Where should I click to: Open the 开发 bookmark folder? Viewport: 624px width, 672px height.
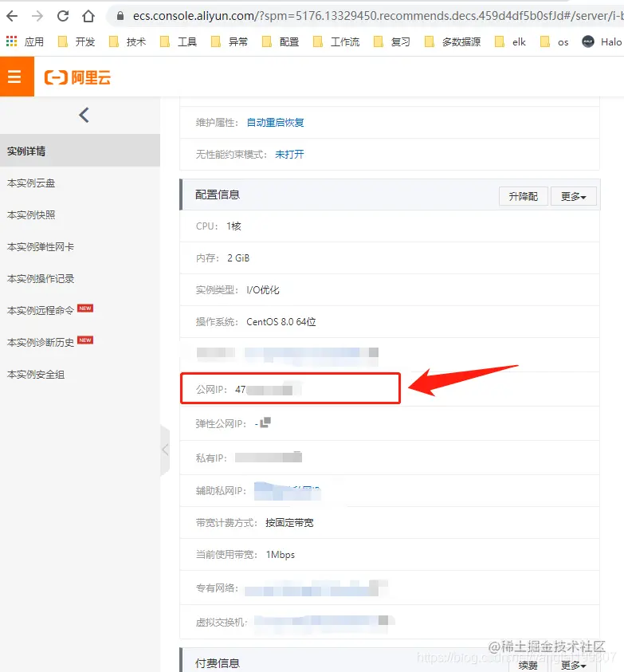coord(77,41)
